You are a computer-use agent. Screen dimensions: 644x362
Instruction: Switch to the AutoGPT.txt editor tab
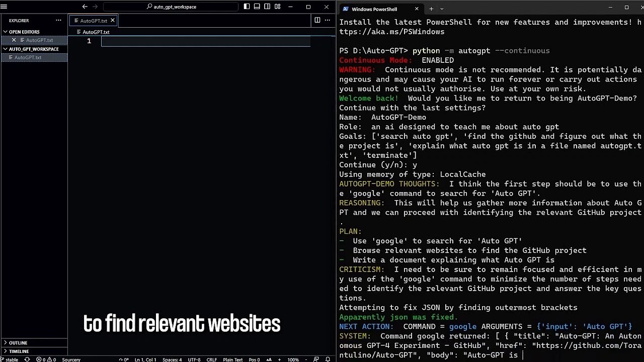94,21
